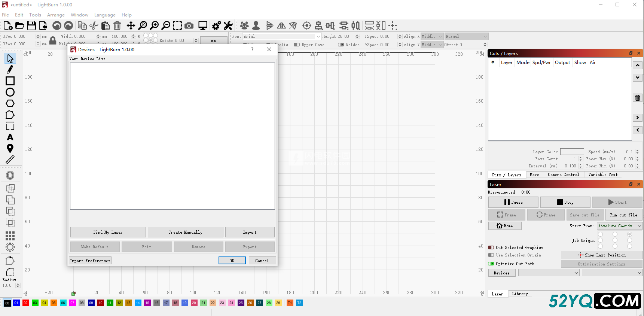This screenshot has width=644, height=316.
Task: Select the Measure ruler tool
Action: coord(10,160)
